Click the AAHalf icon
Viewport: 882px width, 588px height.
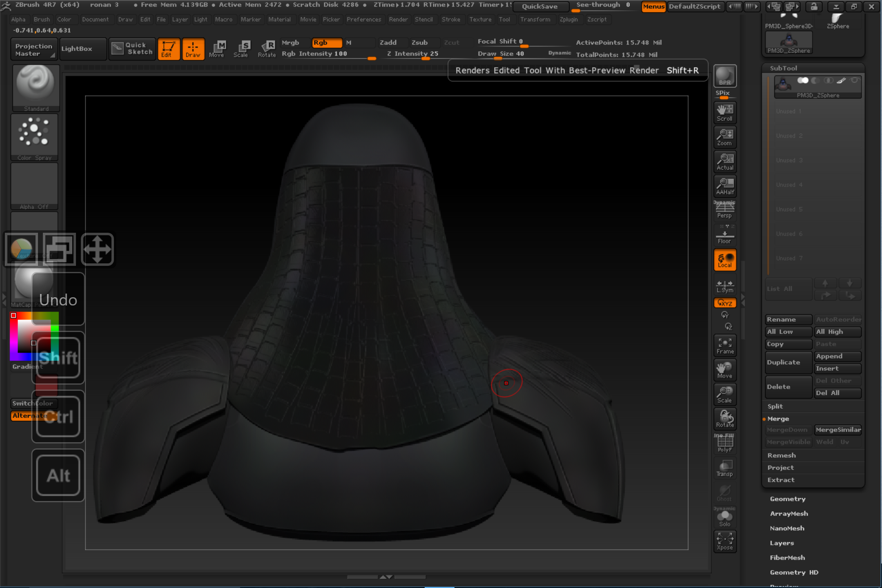pos(725,186)
